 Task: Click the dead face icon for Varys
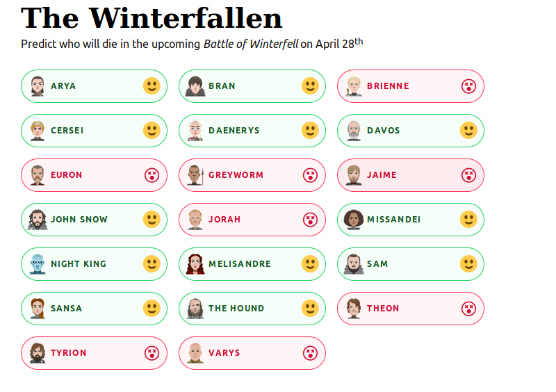pyautogui.click(x=310, y=353)
